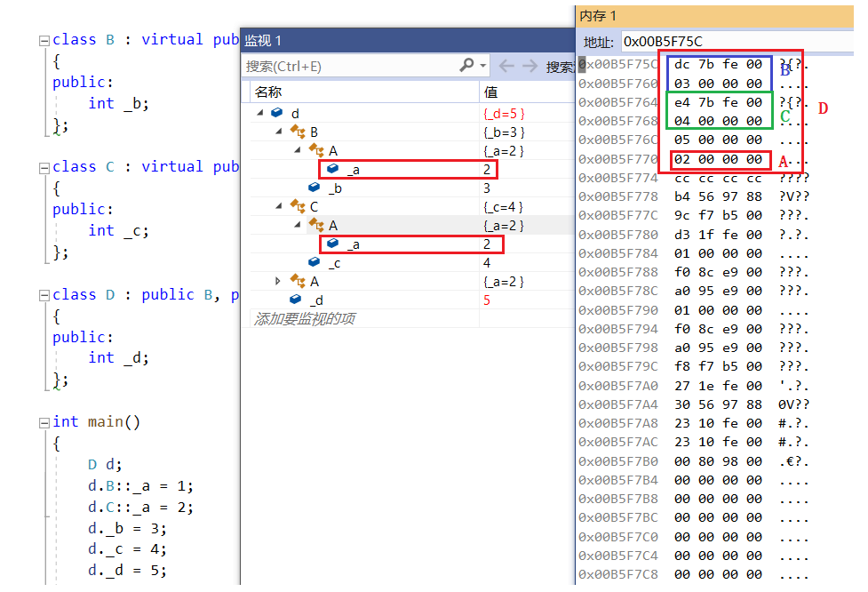Image resolution: width=868 pixels, height=592 pixels.
Task: Click the back arrow in Watch search bar
Action: (506, 66)
